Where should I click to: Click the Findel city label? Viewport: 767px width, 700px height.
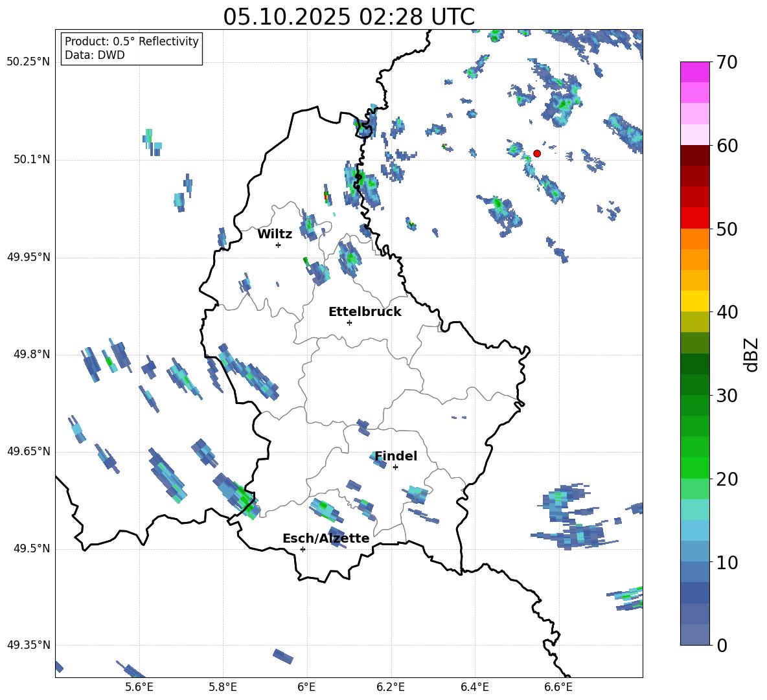[x=396, y=456]
